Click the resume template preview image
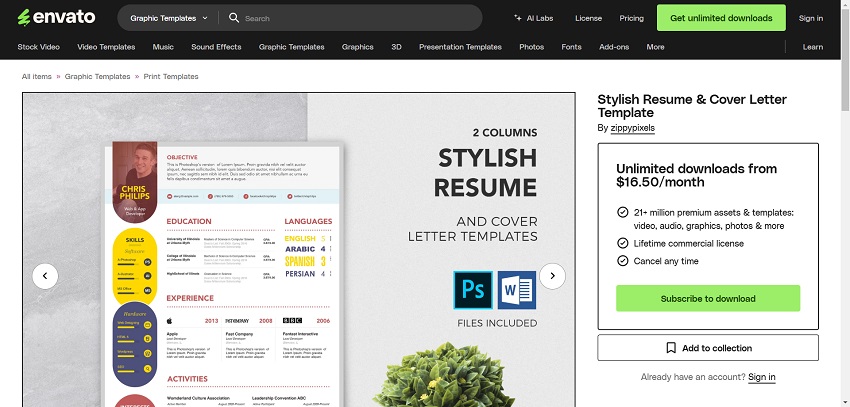This screenshot has height=407, width=850. (x=299, y=249)
